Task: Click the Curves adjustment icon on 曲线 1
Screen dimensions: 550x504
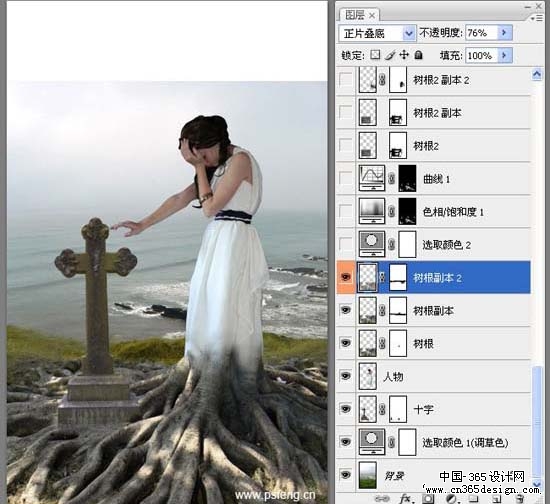Action: 371,178
